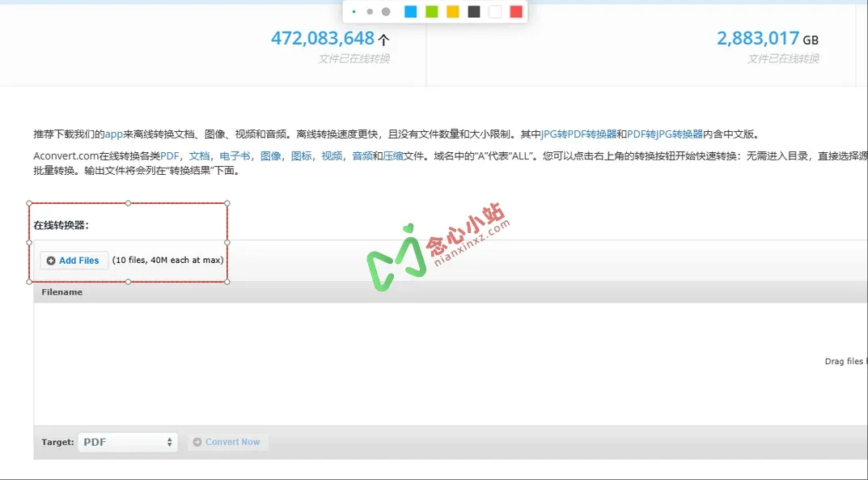Open the "电子书" conversion link
The image size is (868, 480).
[235, 155]
